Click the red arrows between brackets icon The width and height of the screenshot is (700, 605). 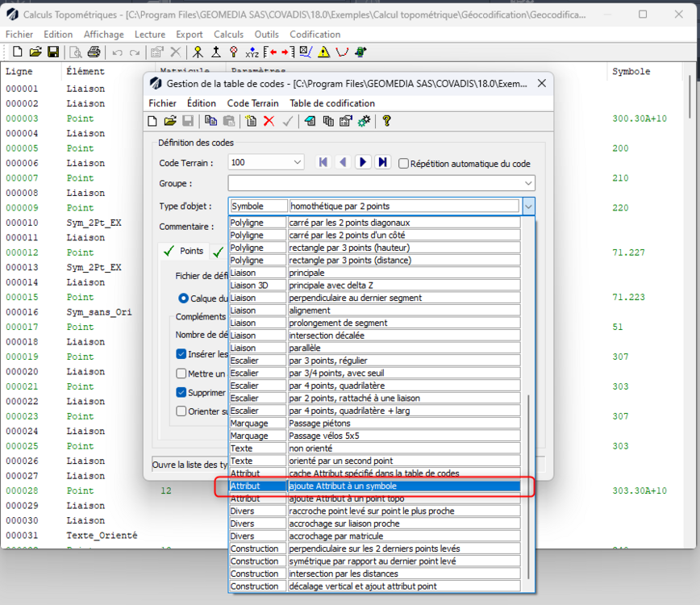click(x=279, y=52)
